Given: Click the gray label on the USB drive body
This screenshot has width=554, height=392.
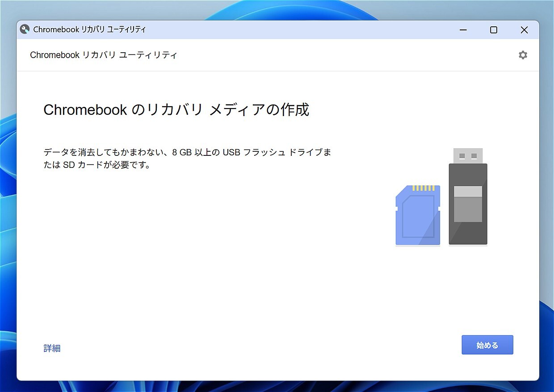Looking at the screenshot, I should tap(468, 204).
